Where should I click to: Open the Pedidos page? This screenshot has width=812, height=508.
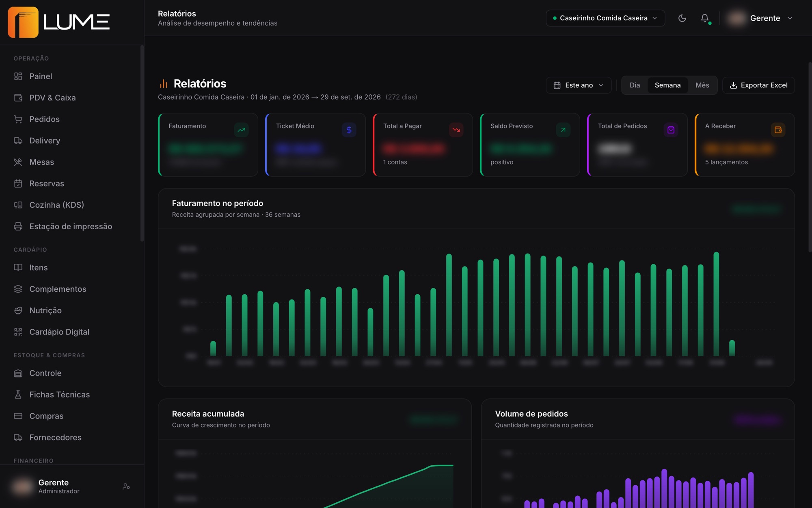(44, 119)
